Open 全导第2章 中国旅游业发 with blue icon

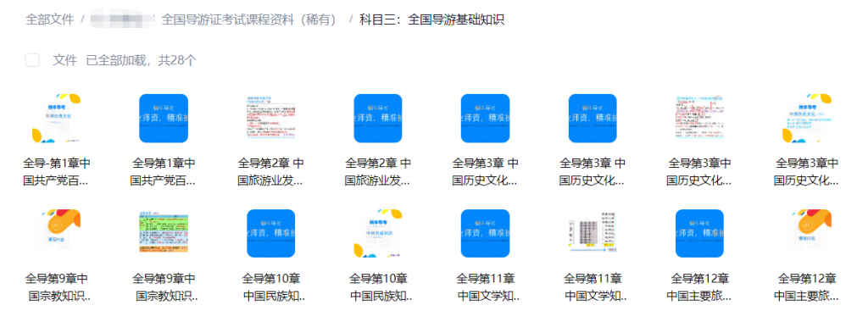pos(378,119)
